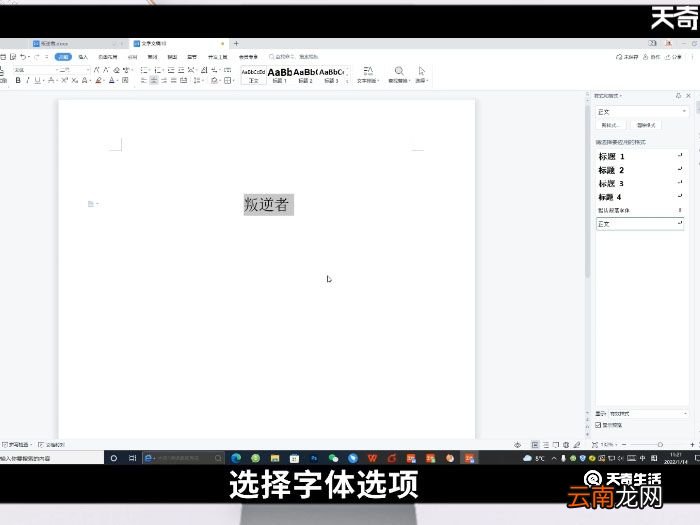This screenshot has width=700, height=525.
Task: Close the Styles side pane
Action: coord(689,96)
